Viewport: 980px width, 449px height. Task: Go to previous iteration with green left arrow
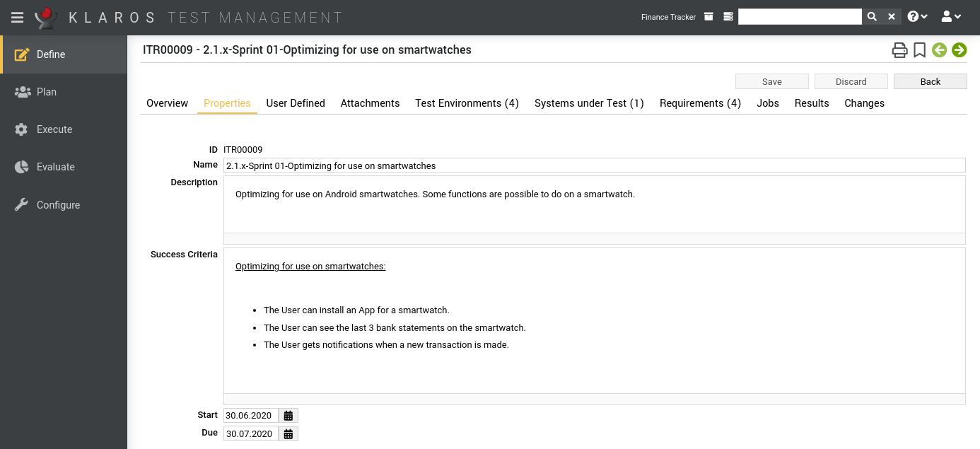[x=939, y=50]
